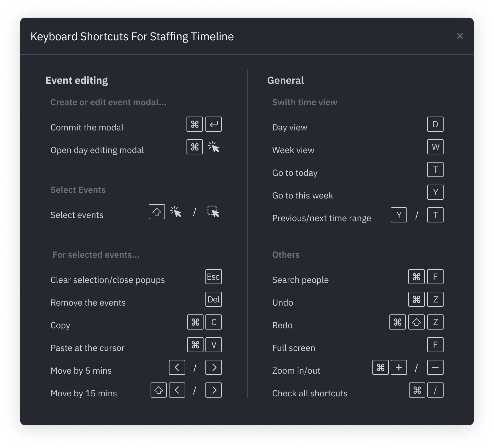Click the Y key in Previous/next time range row
This screenshot has height=448, width=494.
point(399,215)
